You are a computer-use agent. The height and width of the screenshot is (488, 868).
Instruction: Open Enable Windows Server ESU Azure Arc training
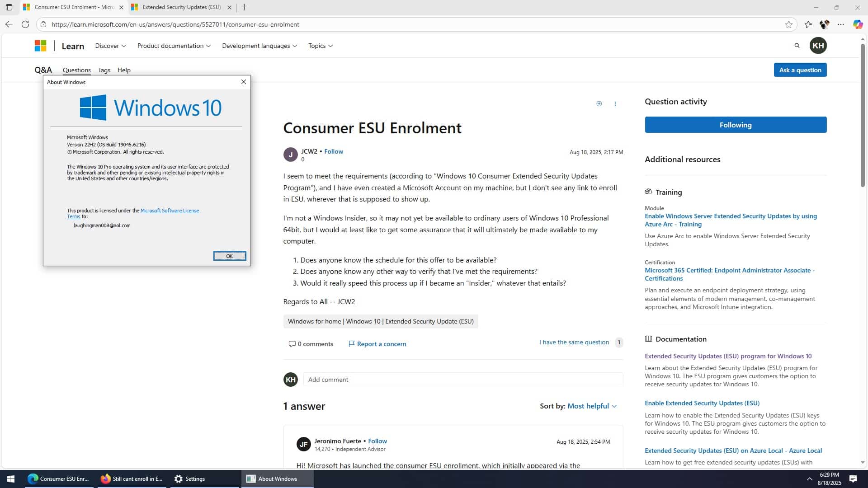pyautogui.click(x=731, y=220)
